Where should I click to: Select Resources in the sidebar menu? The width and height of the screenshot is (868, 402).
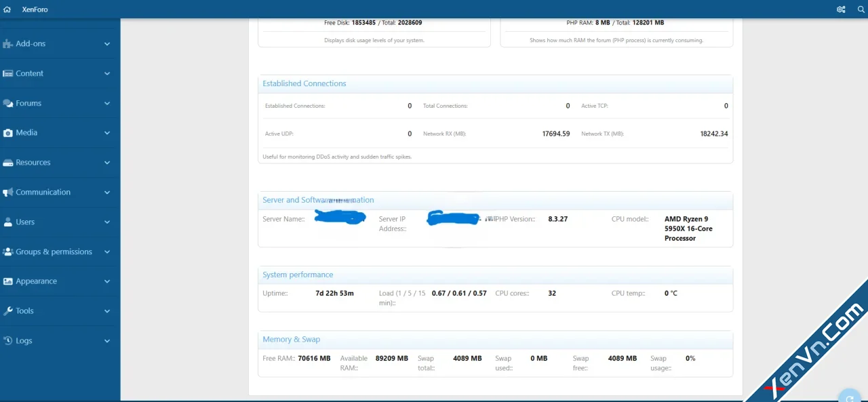pyautogui.click(x=33, y=163)
